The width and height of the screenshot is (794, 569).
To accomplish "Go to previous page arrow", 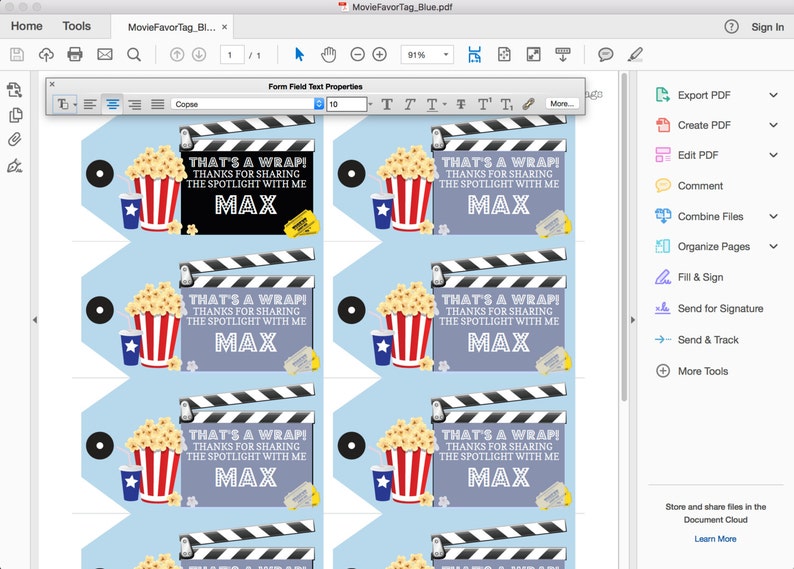I will click(177, 54).
